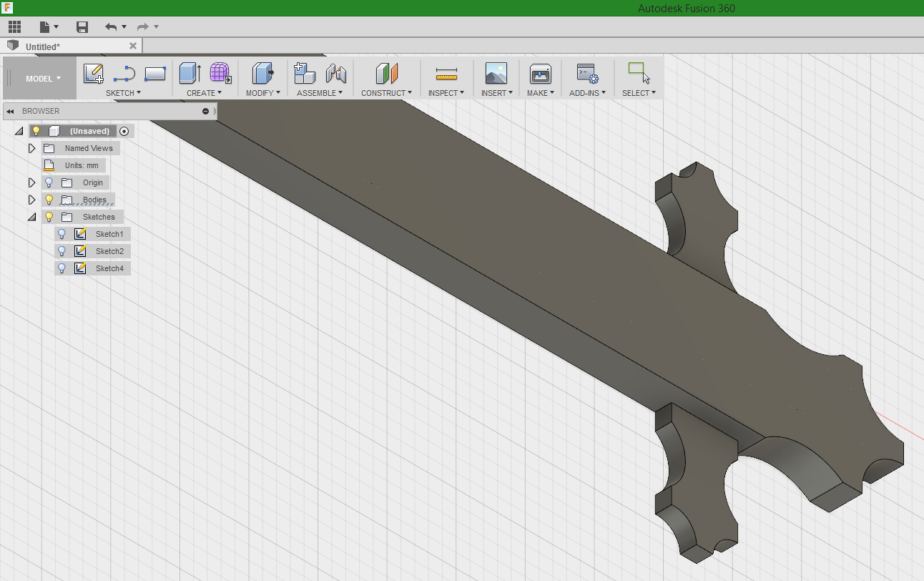
Task: Select the Rectangle sketch tool
Action: 155,73
